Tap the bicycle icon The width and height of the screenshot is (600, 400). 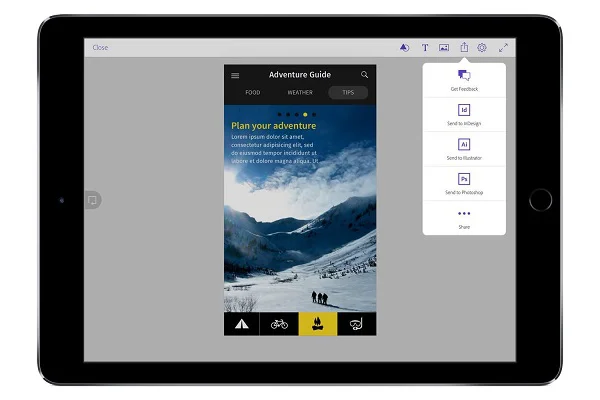[x=279, y=324]
